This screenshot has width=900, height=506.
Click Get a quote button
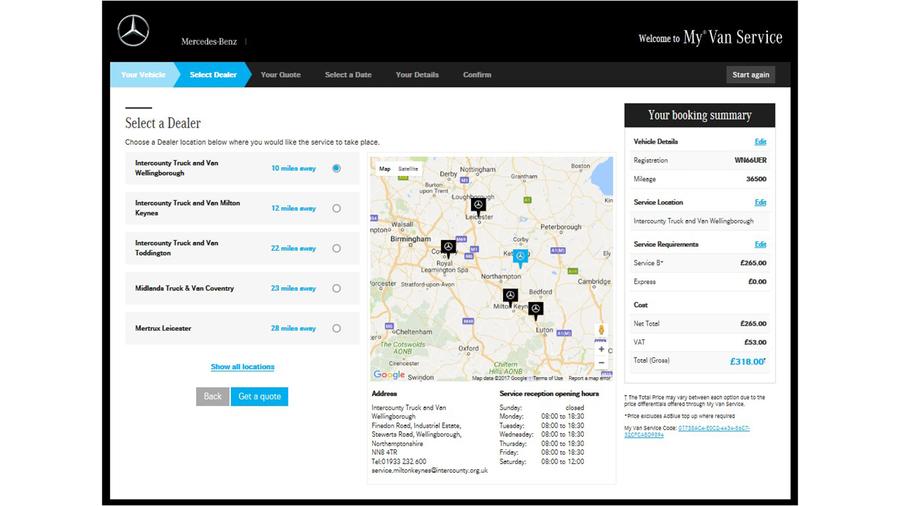tap(259, 396)
